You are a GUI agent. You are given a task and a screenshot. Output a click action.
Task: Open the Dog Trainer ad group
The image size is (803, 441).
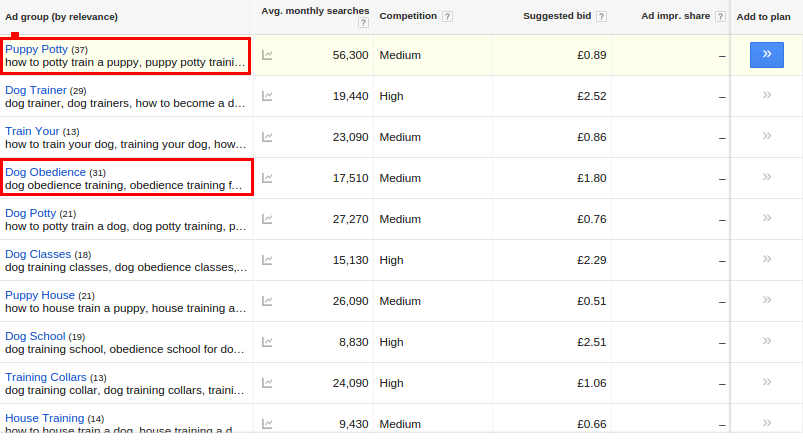coord(36,90)
